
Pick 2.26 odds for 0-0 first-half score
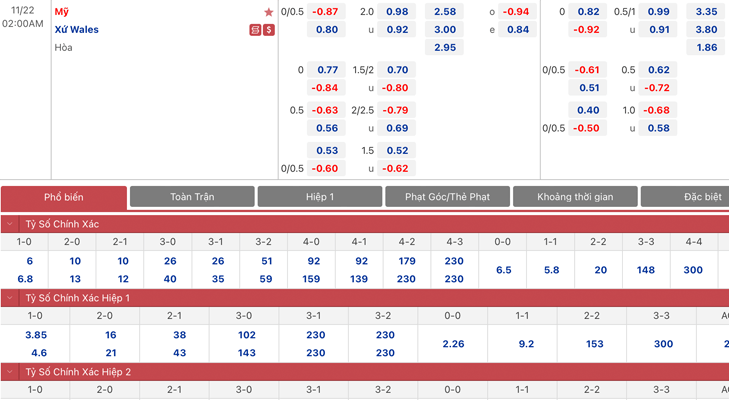pyautogui.click(x=453, y=344)
